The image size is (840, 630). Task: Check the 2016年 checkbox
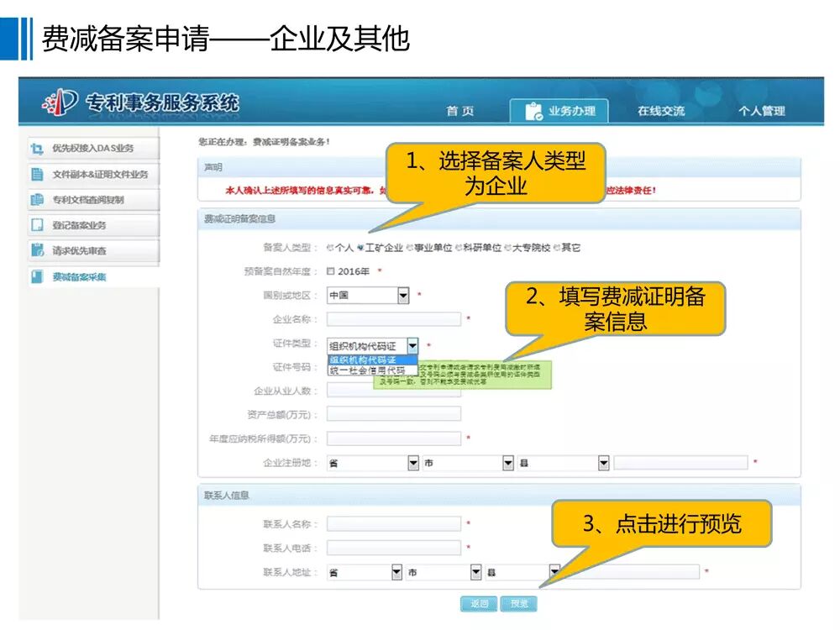330,271
